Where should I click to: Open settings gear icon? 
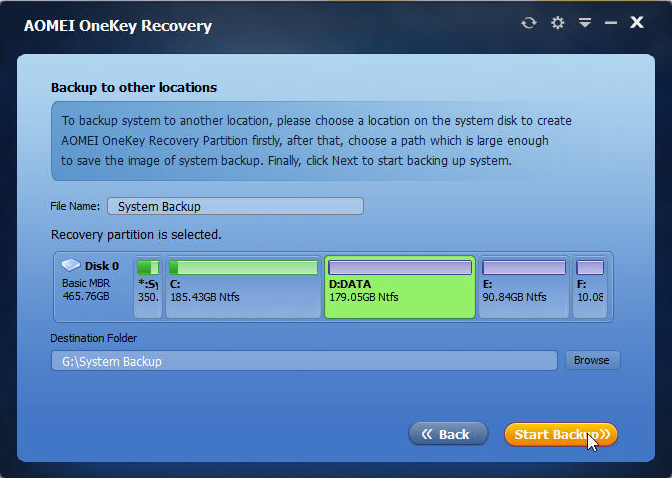pyautogui.click(x=557, y=22)
